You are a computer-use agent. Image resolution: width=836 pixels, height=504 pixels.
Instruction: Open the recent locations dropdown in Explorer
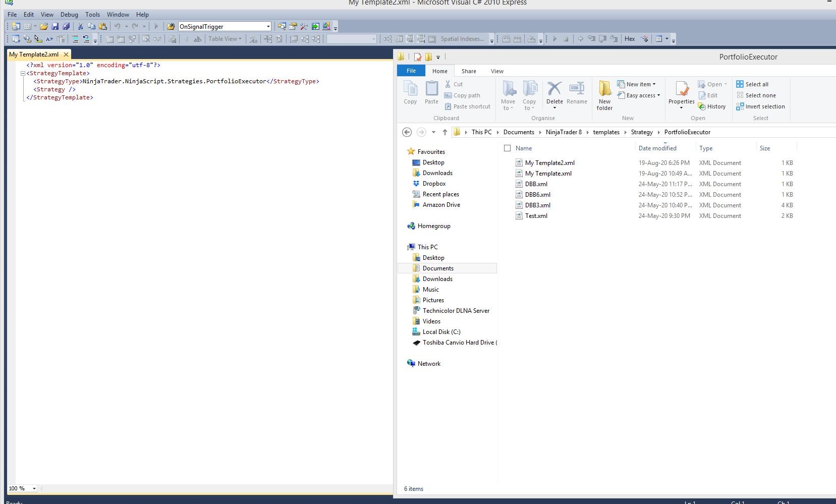click(x=433, y=132)
